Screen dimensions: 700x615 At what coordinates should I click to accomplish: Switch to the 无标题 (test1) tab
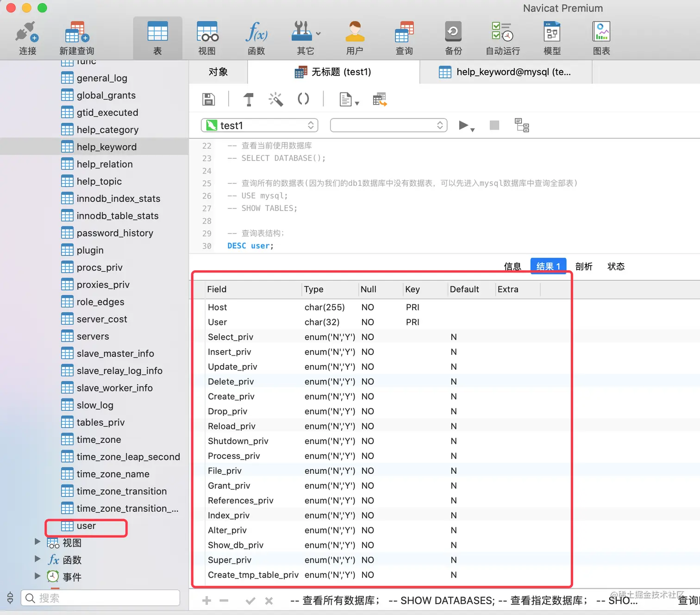[333, 72]
